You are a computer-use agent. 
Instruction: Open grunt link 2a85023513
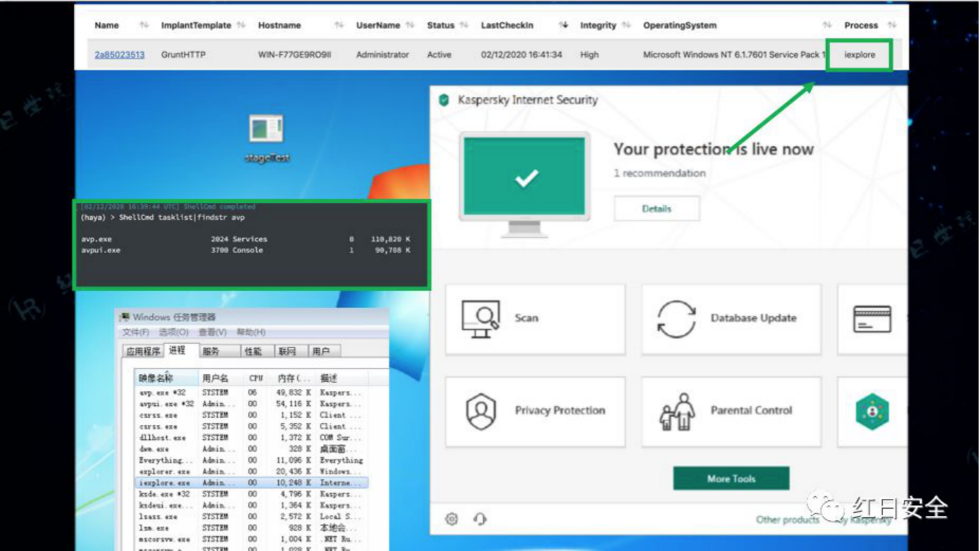click(x=120, y=55)
